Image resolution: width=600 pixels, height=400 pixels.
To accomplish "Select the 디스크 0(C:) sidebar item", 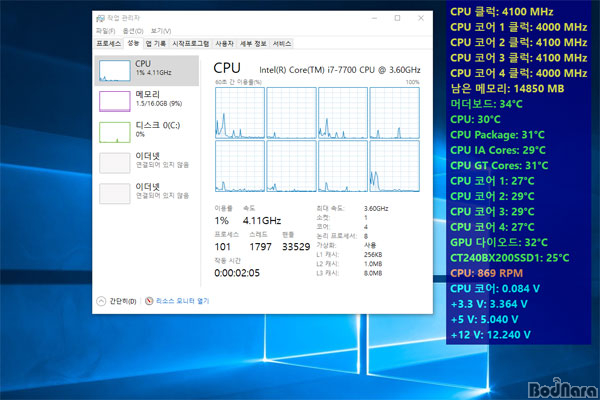I will [x=147, y=132].
